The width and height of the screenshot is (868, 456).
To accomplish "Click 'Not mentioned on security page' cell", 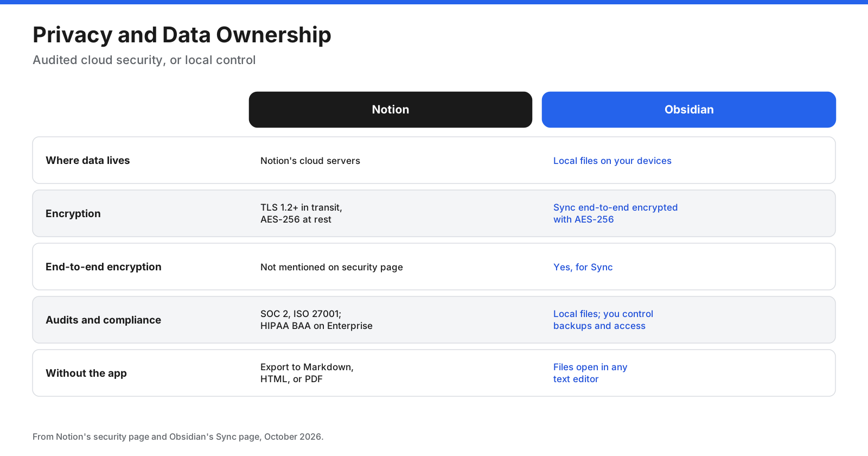I will tap(331, 267).
